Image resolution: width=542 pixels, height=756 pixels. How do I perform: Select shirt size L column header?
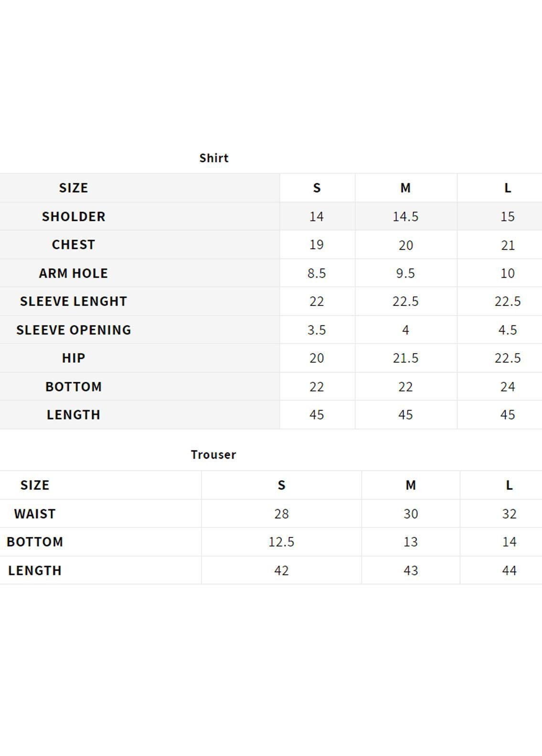508,188
